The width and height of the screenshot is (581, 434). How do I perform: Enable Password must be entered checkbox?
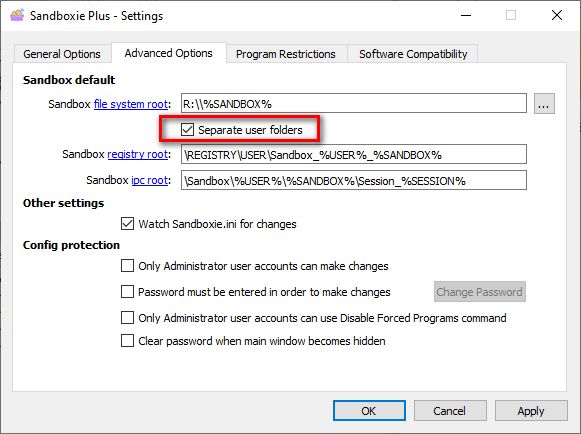tap(127, 292)
